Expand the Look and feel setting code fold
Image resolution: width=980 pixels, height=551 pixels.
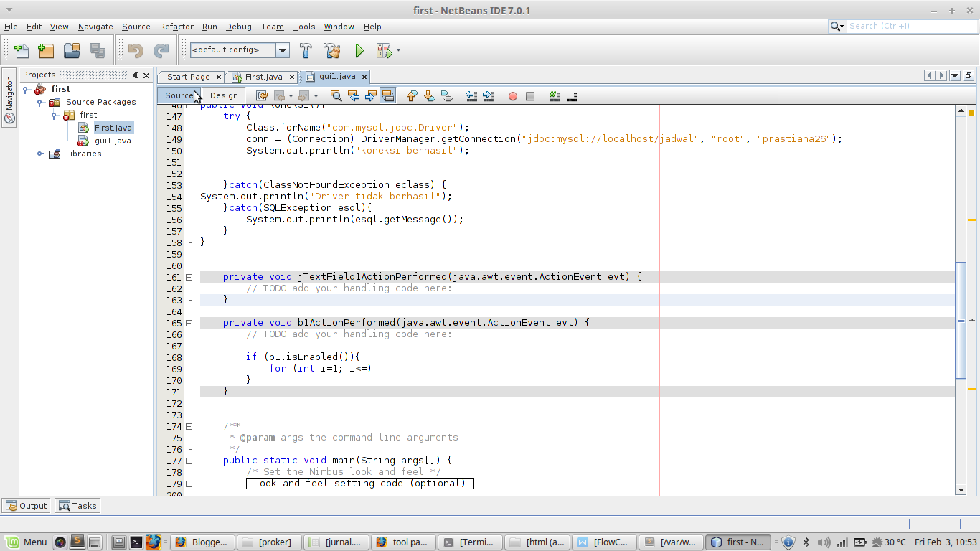(189, 484)
